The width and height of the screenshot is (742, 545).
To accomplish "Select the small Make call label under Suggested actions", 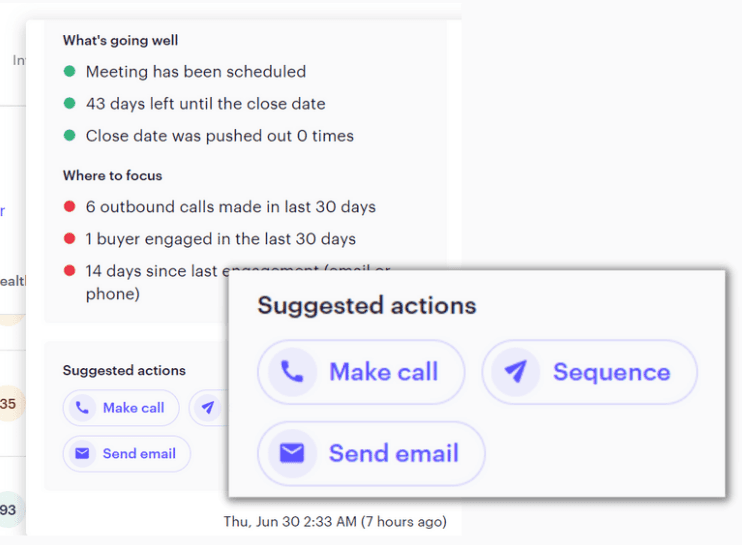I will 133,408.
